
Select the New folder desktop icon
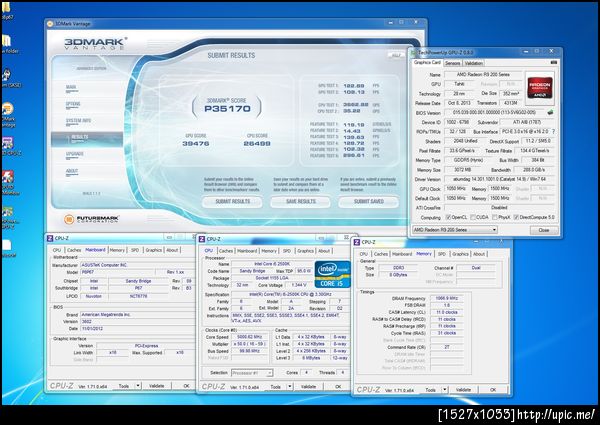8,44
